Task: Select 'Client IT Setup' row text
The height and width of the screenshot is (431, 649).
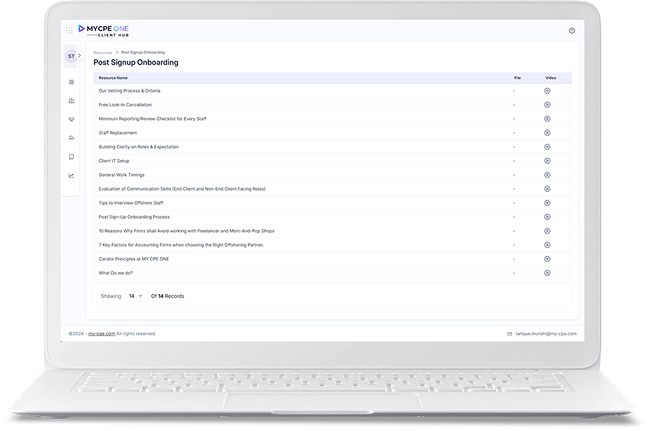Action: coord(114,161)
